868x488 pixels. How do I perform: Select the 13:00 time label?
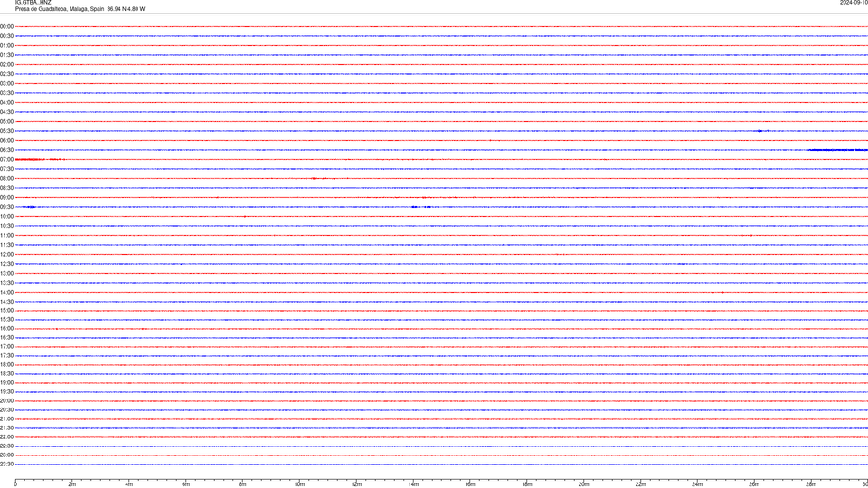point(6,273)
